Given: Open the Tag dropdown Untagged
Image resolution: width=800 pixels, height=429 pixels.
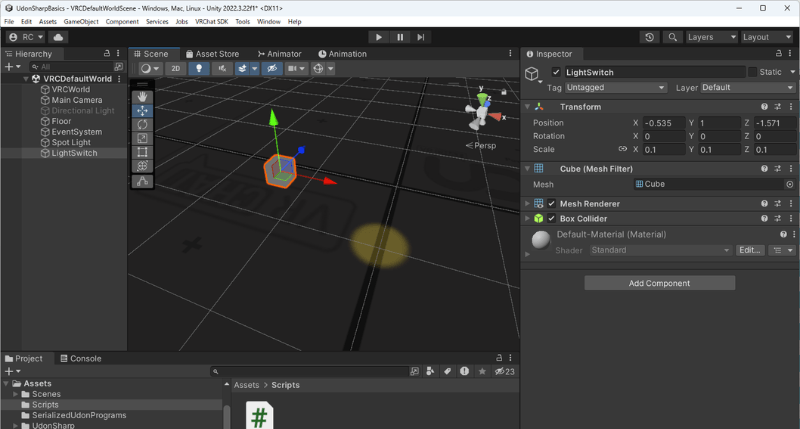Looking at the screenshot, I should click(x=616, y=88).
